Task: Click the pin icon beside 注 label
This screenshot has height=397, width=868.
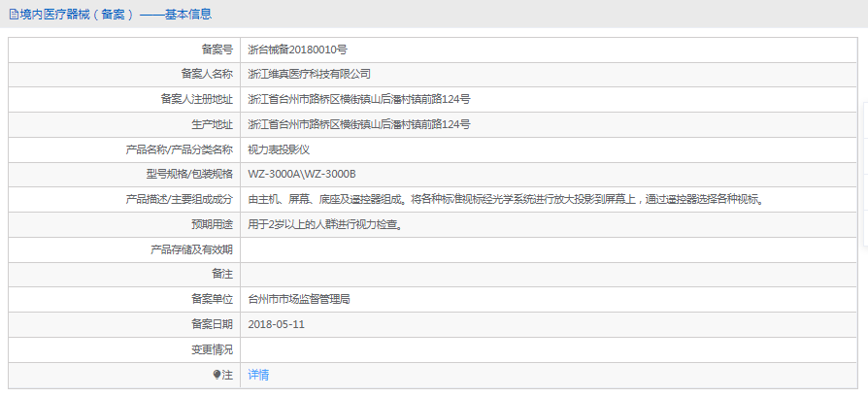Action: point(217,375)
